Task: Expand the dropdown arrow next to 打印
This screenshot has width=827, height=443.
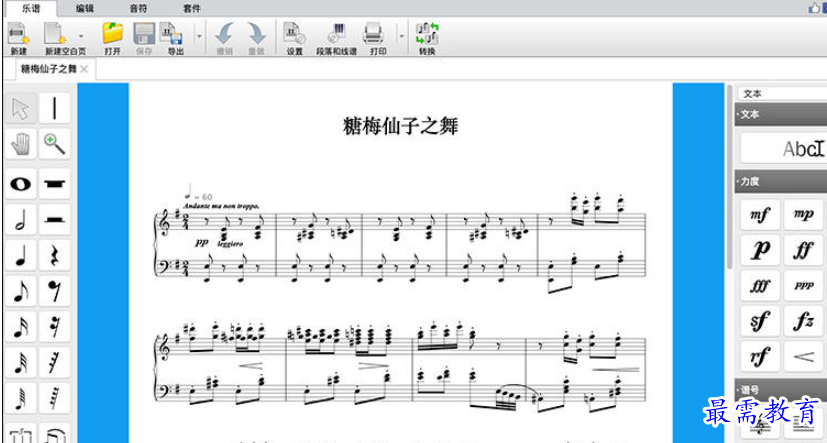Action: (401, 36)
